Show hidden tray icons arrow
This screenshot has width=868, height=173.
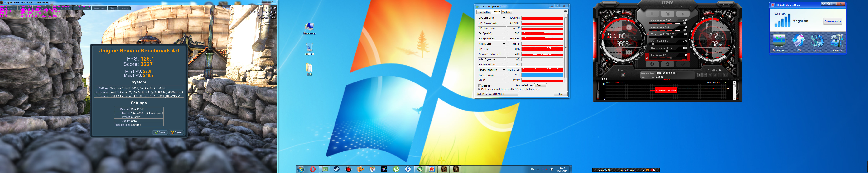[x=538, y=169]
